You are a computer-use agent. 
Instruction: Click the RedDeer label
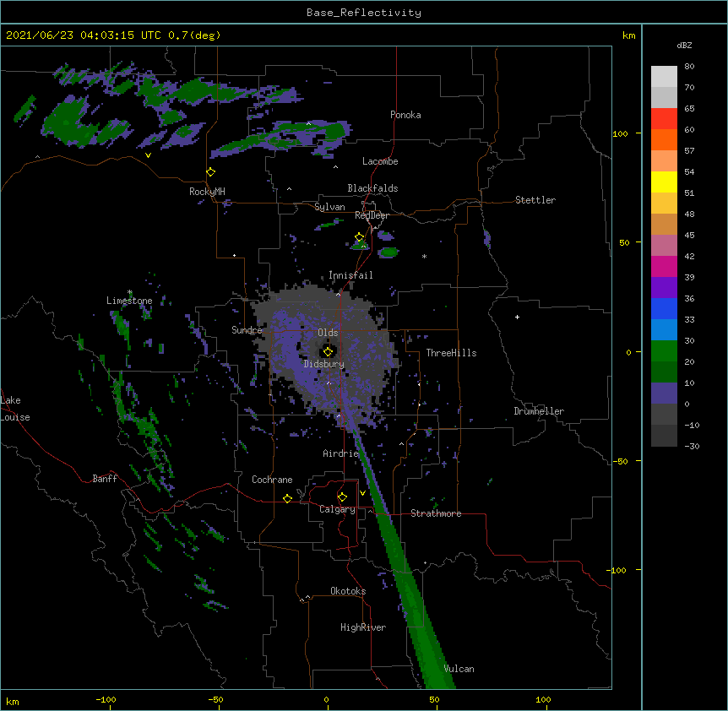[x=372, y=215]
